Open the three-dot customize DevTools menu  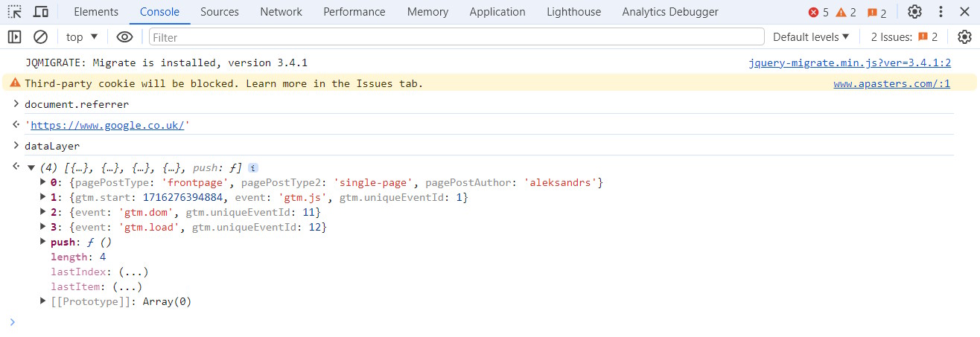pyautogui.click(x=941, y=12)
